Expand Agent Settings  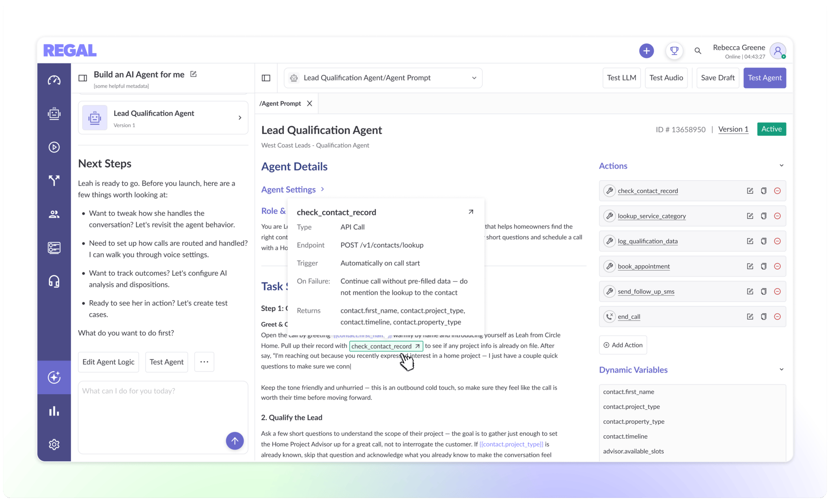click(293, 189)
